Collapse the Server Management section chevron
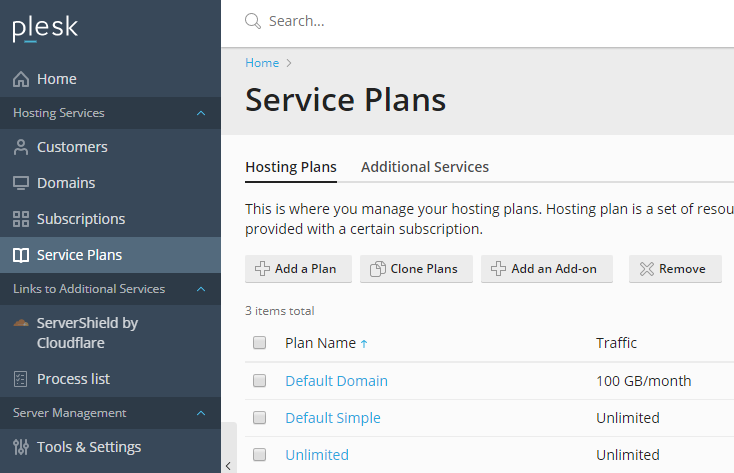734x473 pixels. click(x=201, y=413)
